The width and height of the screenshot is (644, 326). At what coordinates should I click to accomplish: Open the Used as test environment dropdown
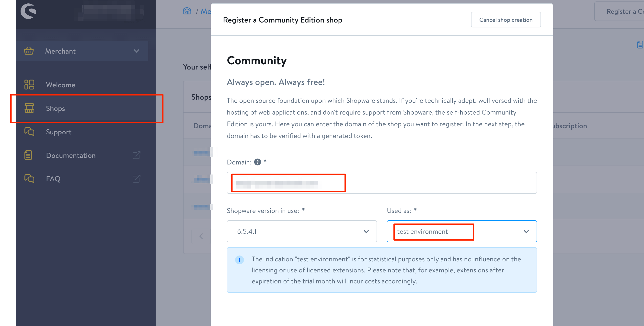coord(462,231)
